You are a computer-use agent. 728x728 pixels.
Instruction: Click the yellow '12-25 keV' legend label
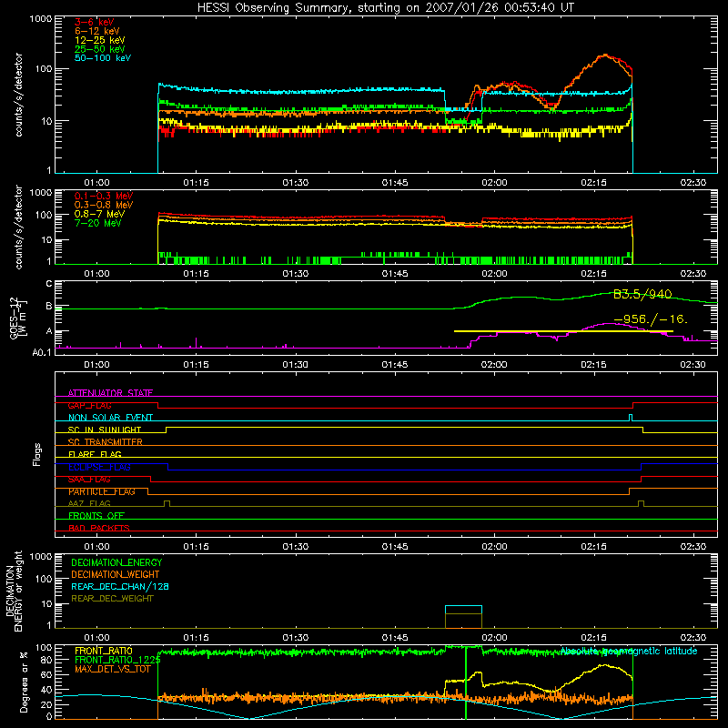(x=100, y=40)
